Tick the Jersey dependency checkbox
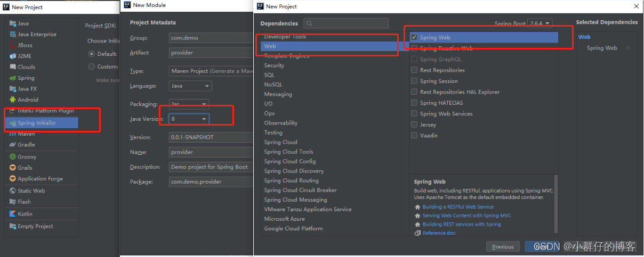 (414, 125)
